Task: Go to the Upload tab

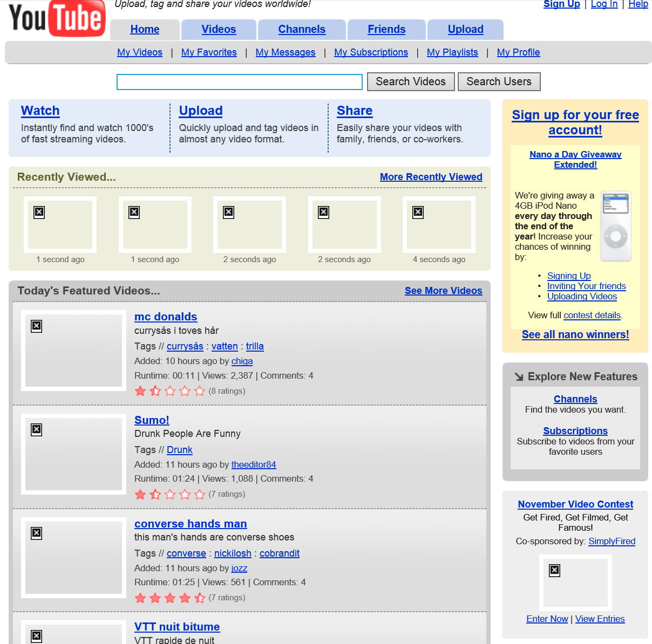Action: [465, 30]
